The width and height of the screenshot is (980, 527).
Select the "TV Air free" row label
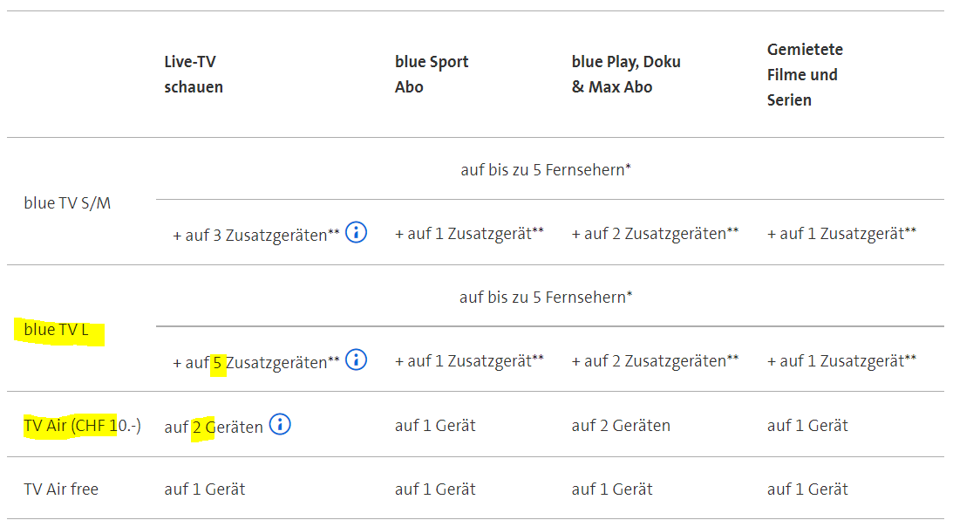(61, 489)
